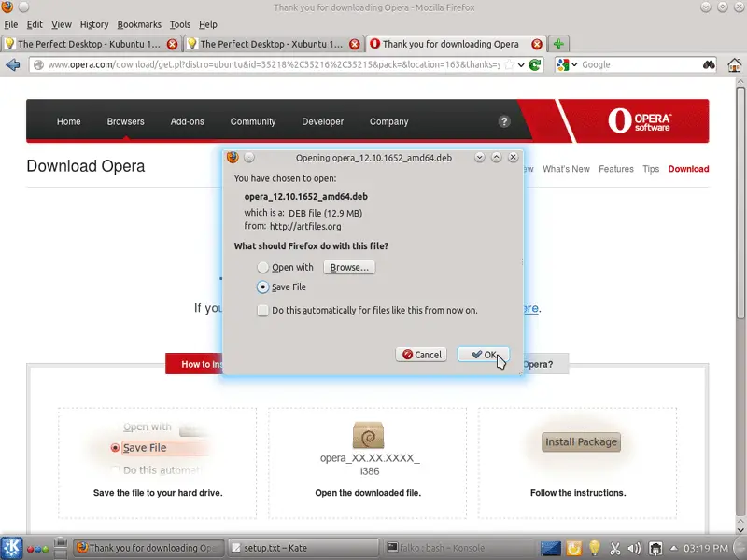Open the File menu
This screenshot has height=560, width=747.
[x=11, y=24]
